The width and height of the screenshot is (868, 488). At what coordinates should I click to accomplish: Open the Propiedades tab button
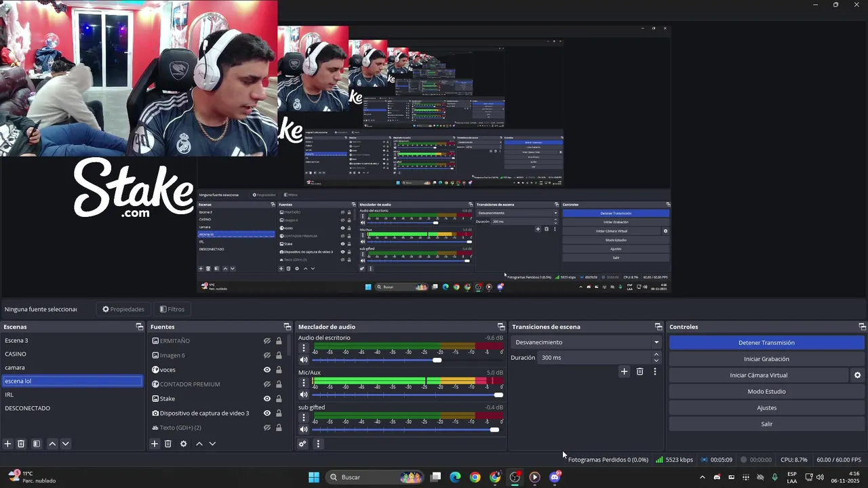pos(123,309)
